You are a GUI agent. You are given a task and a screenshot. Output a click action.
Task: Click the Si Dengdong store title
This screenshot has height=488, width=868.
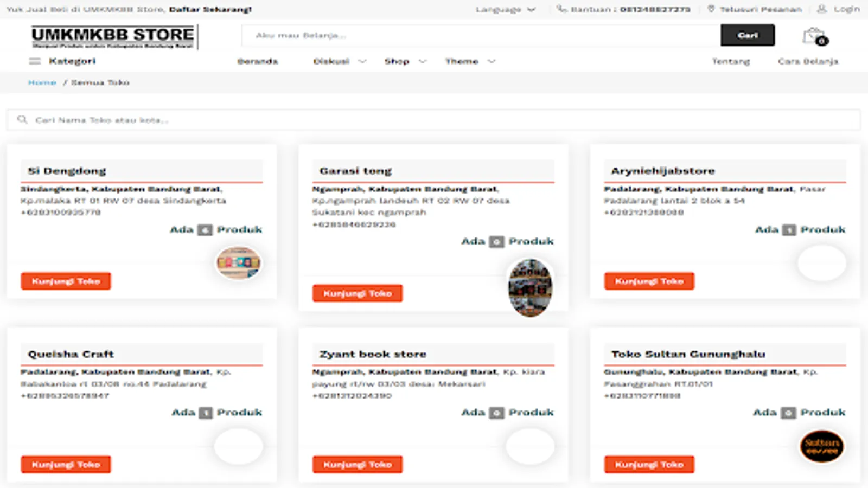[67, 171]
